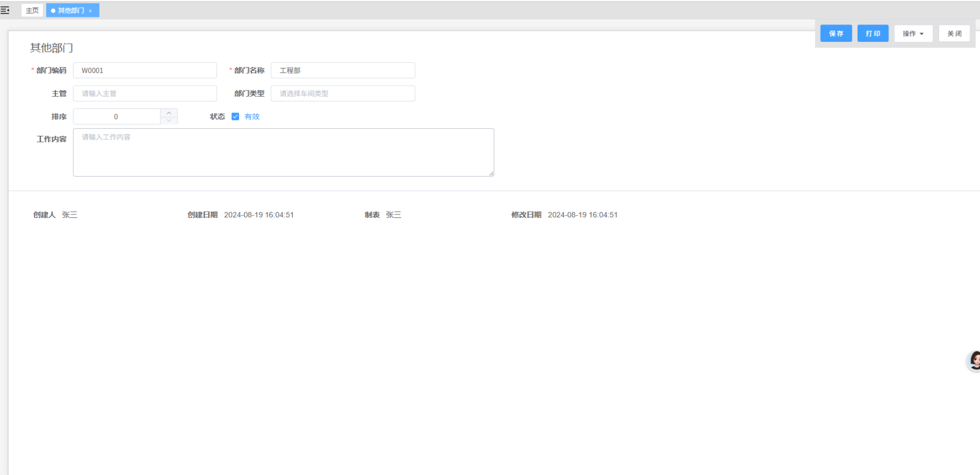Click the 打印 button
Image resolution: width=980 pixels, height=475 pixels.
[x=873, y=34]
